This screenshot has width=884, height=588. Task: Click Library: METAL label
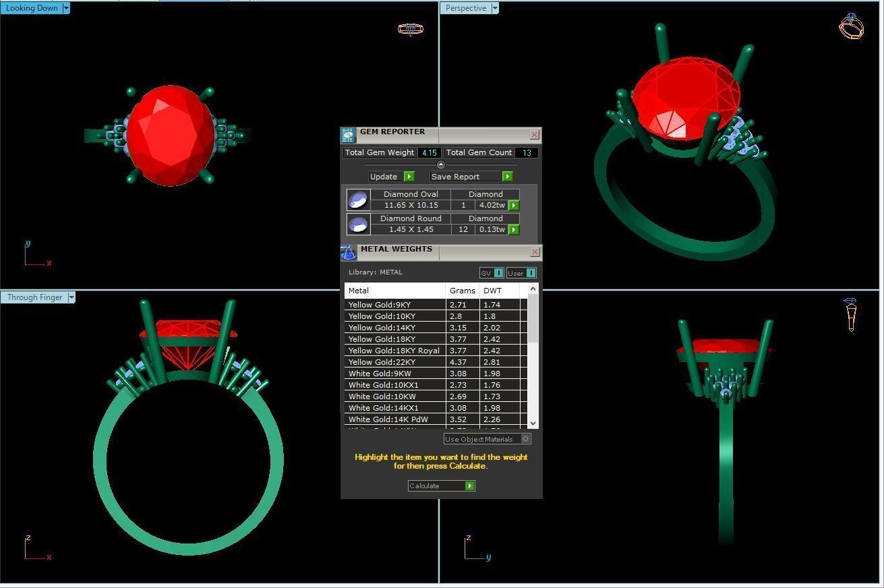point(376,272)
